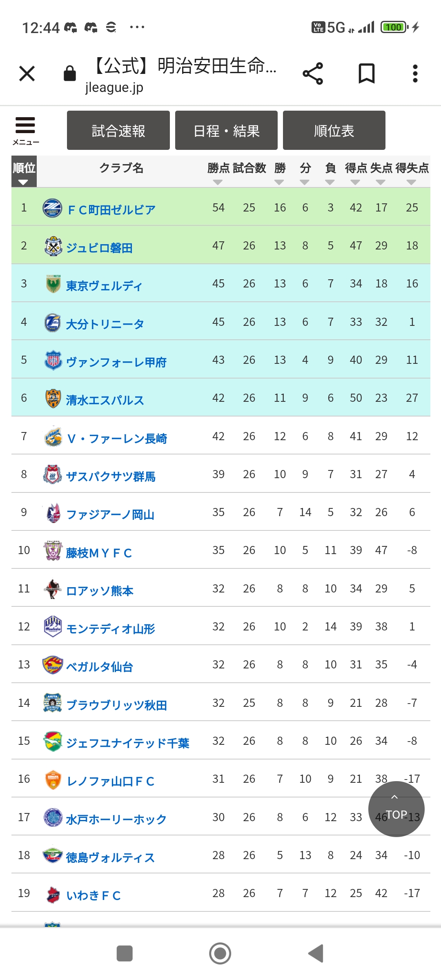Close the browser tab with X icon
Screen dimensions: 441x980
click(x=27, y=74)
